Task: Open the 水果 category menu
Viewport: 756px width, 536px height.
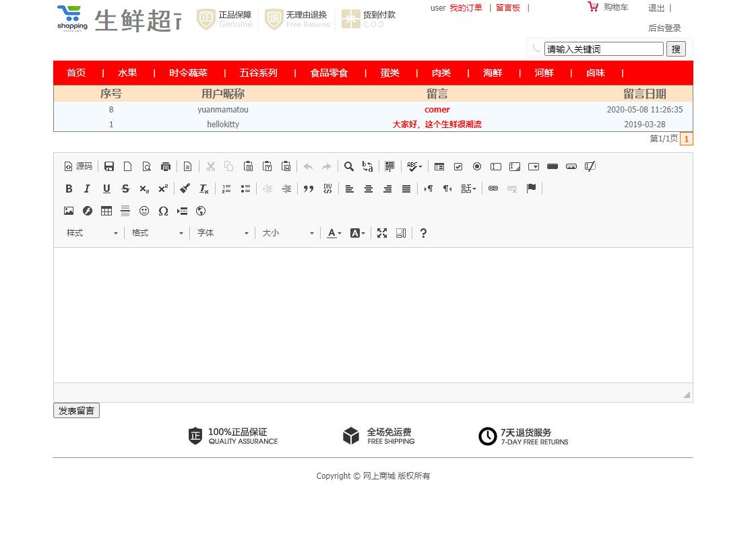Action: pos(127,73)
